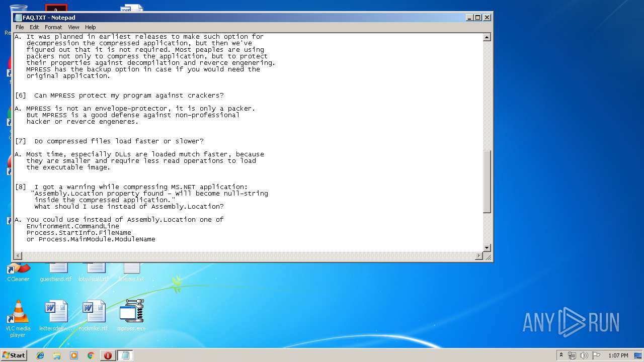Launch Internet Explorer from taskbar
This screenshot has width=644, height=362.
coord(40,355)
